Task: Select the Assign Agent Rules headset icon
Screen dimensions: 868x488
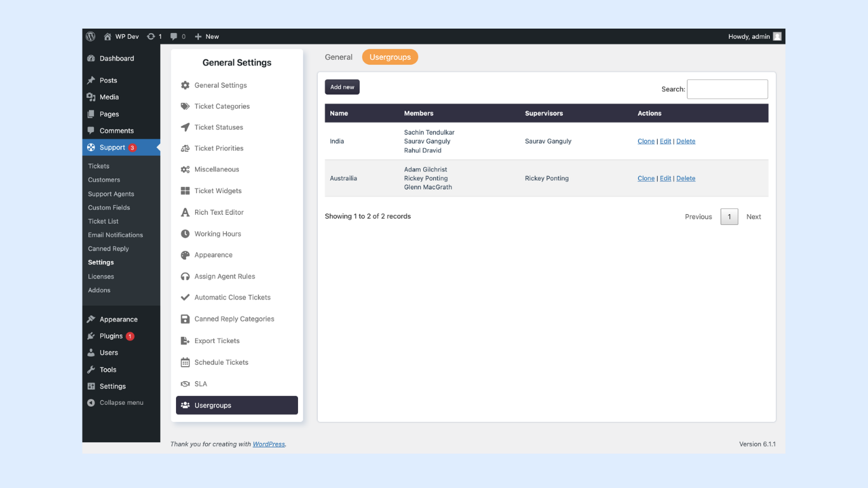Action: coord(185,276)
